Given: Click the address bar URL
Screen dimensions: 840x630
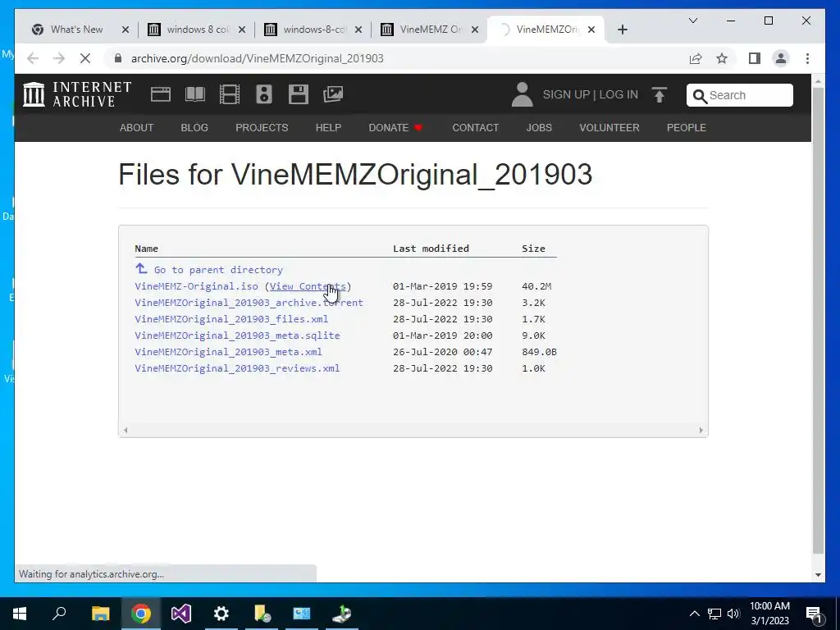Looking at the screenshot, I should click(x=257, y=58).
